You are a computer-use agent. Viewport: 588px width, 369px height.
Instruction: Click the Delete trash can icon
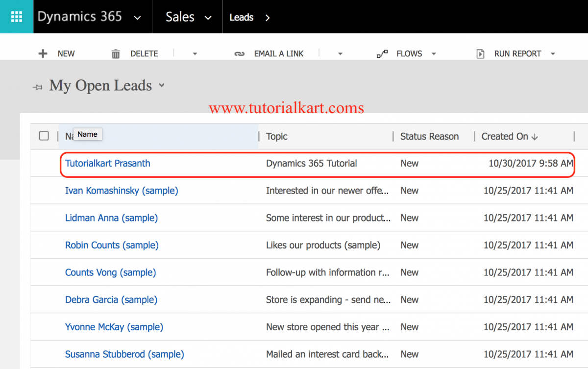pos(116,53)
